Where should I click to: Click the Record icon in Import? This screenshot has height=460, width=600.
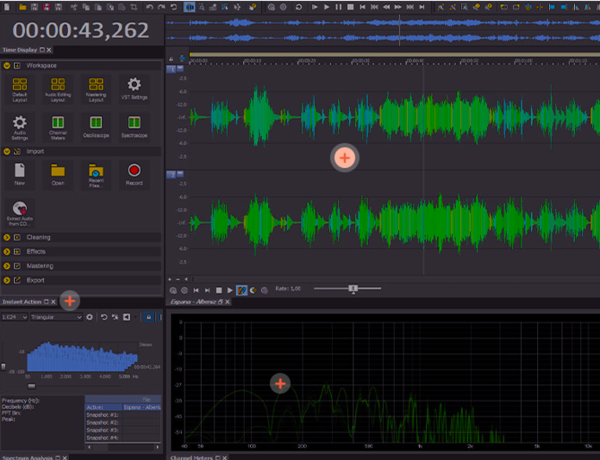click(134, 172)
